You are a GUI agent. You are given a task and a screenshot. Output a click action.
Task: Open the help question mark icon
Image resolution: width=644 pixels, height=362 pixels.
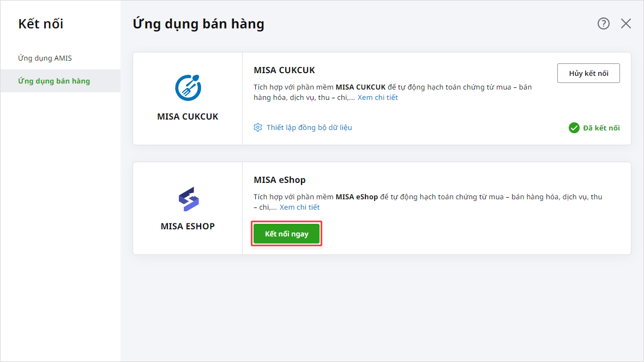point(603,23)
